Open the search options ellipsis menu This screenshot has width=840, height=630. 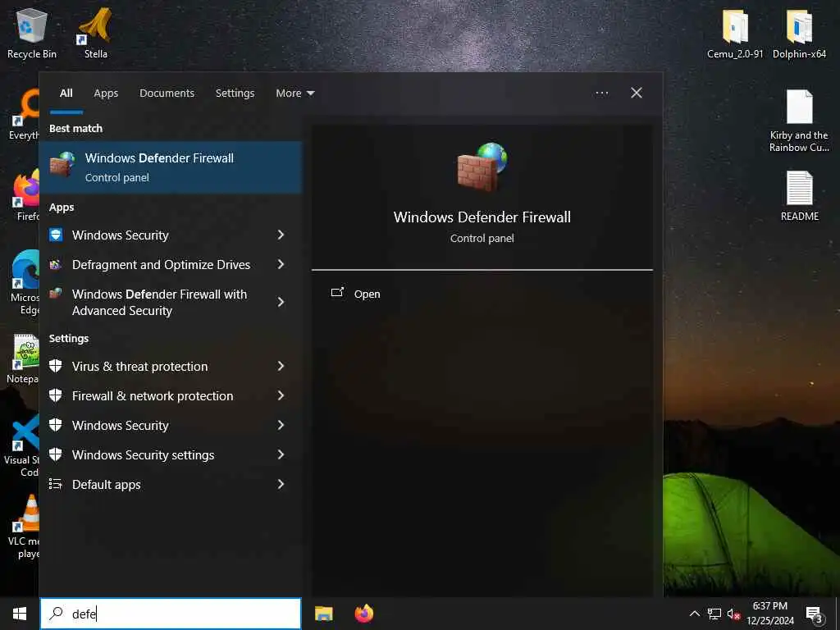601,94
